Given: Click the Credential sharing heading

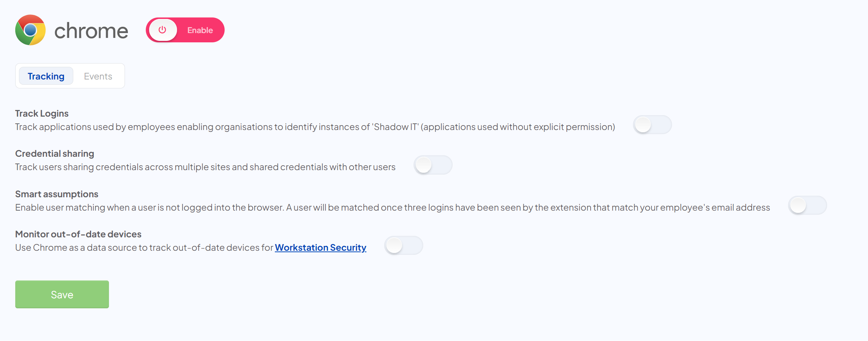Looking at the screenshot, I should tap(54, 153).
